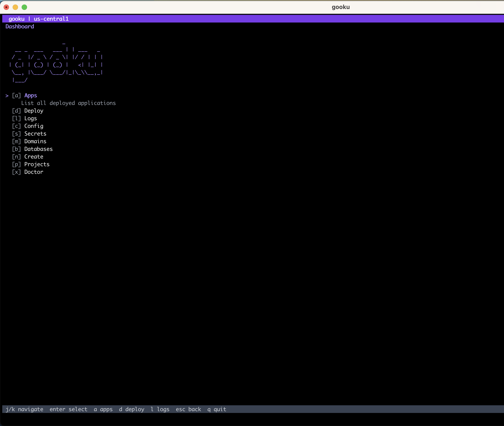Click the 'enter select' hint
The height and width of the screenshot is (426, 504).
point(68,409)
